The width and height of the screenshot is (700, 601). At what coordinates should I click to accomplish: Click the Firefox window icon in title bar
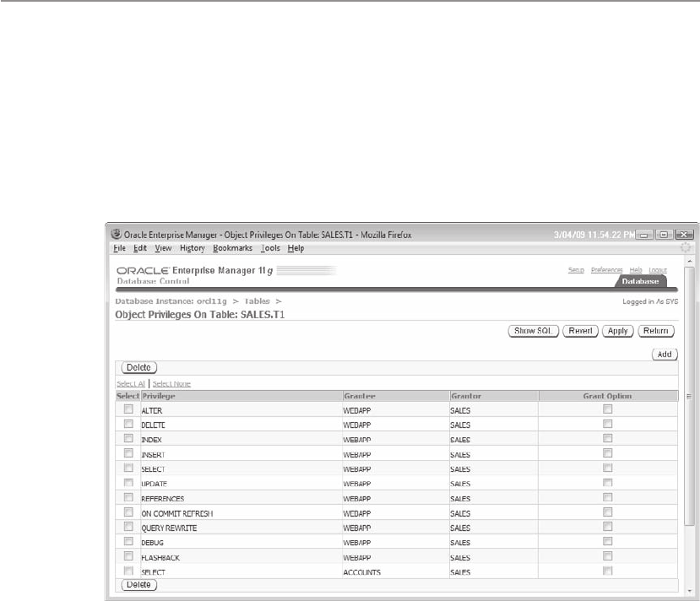(x=116, y=235)
